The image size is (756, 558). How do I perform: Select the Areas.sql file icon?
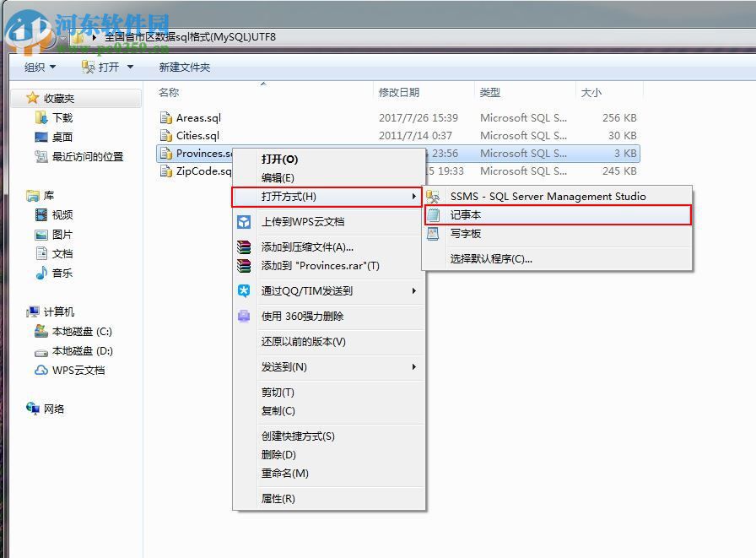click(166, 117)
